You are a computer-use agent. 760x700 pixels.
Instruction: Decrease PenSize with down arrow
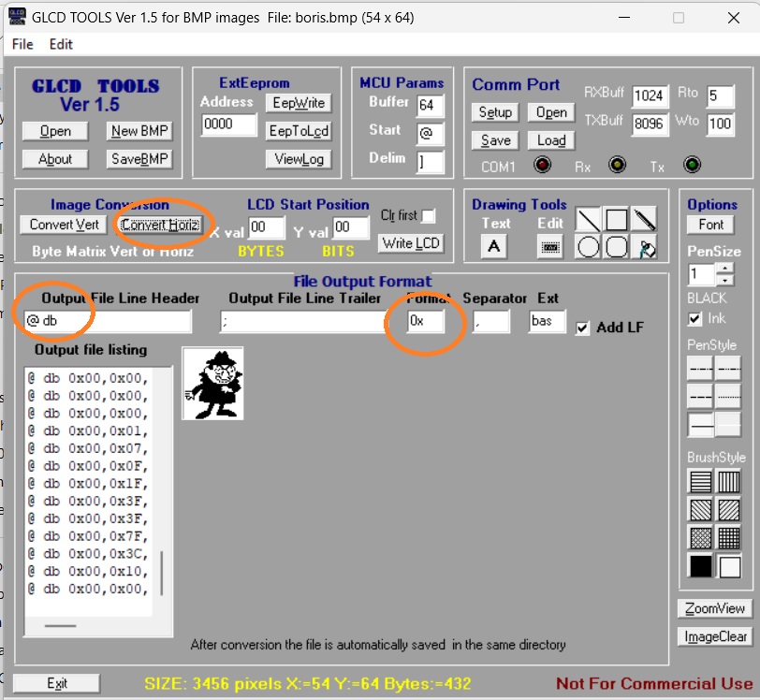click(x=723, y=280)
